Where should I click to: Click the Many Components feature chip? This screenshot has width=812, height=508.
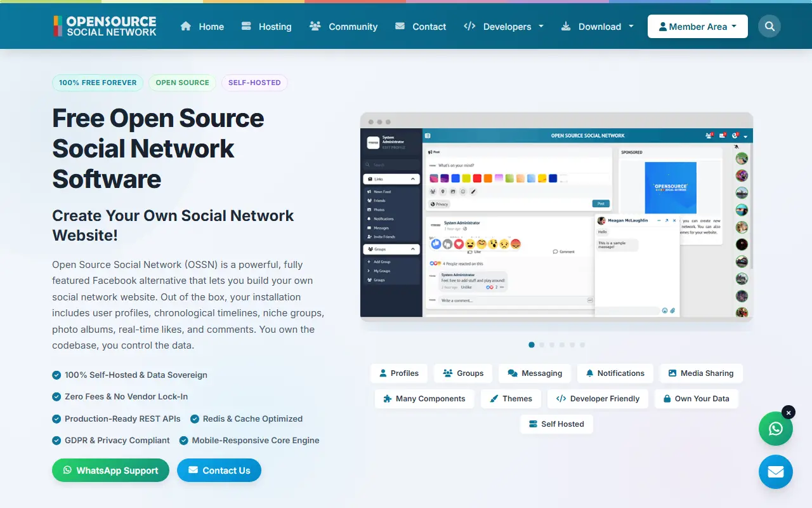coord(424,399)
